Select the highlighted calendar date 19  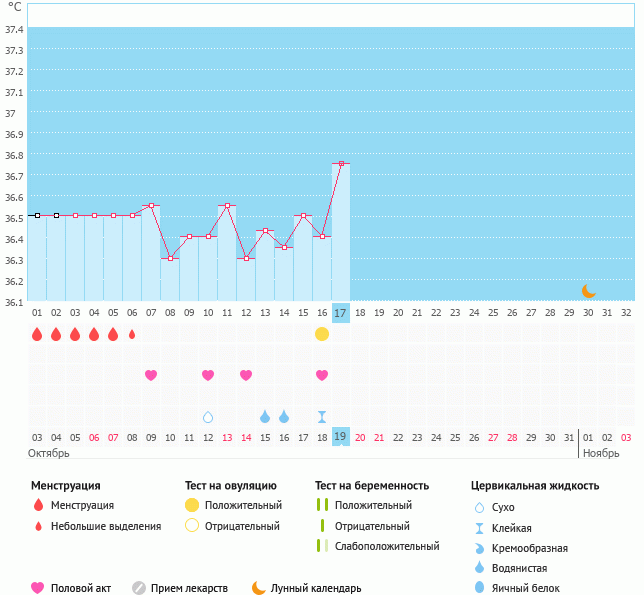[340, 437]
